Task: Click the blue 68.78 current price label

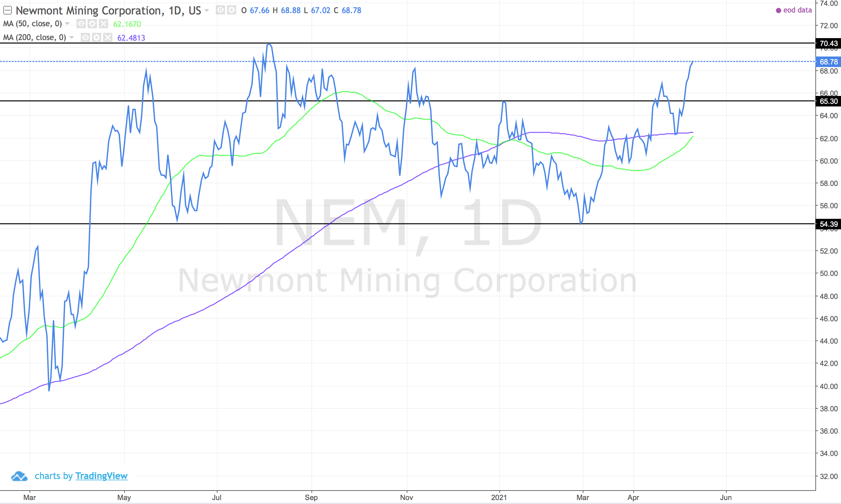Action: click(x=828, y=62)
